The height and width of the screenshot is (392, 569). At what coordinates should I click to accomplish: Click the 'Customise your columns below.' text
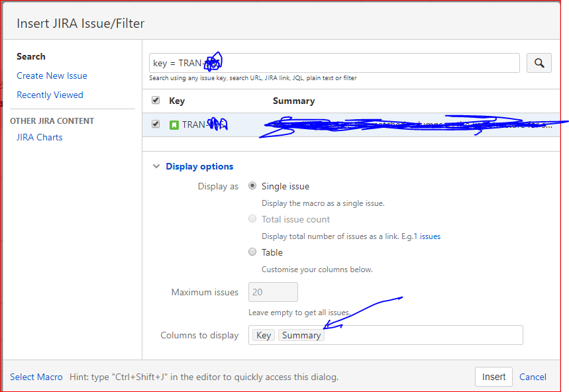point(317,269)
